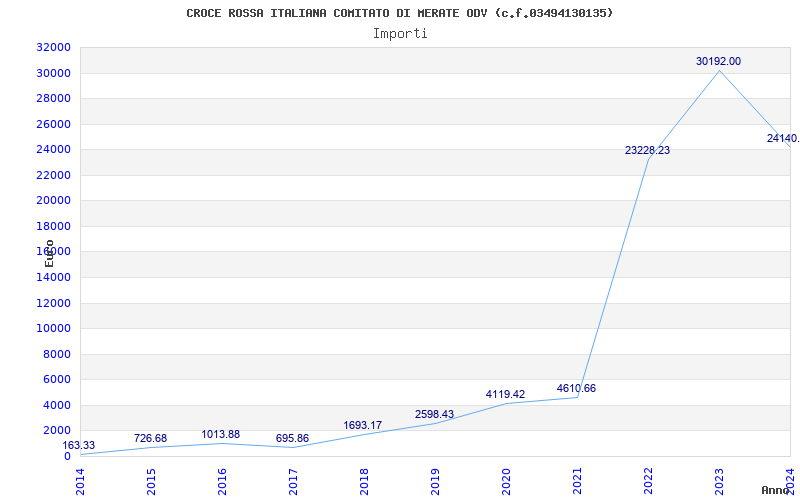Click the Euro y-axis title
800x500 pixels.
(49, 253)
